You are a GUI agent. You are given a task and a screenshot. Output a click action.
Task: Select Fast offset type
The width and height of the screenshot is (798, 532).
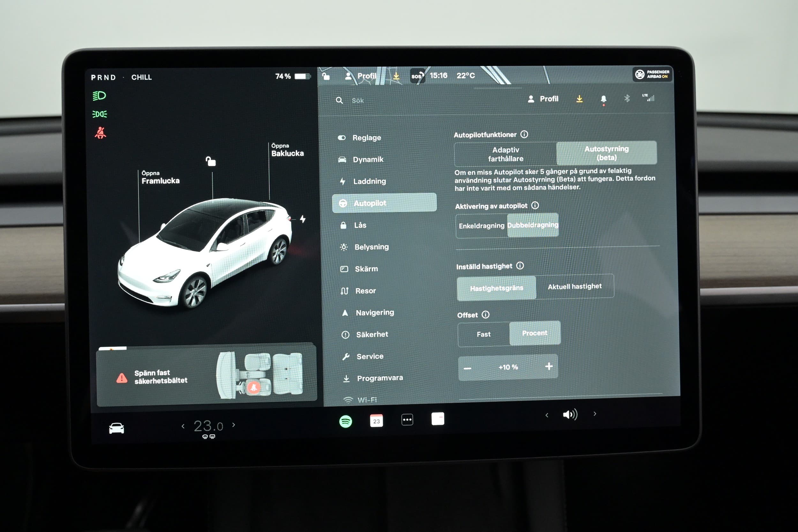click(484, 334)
